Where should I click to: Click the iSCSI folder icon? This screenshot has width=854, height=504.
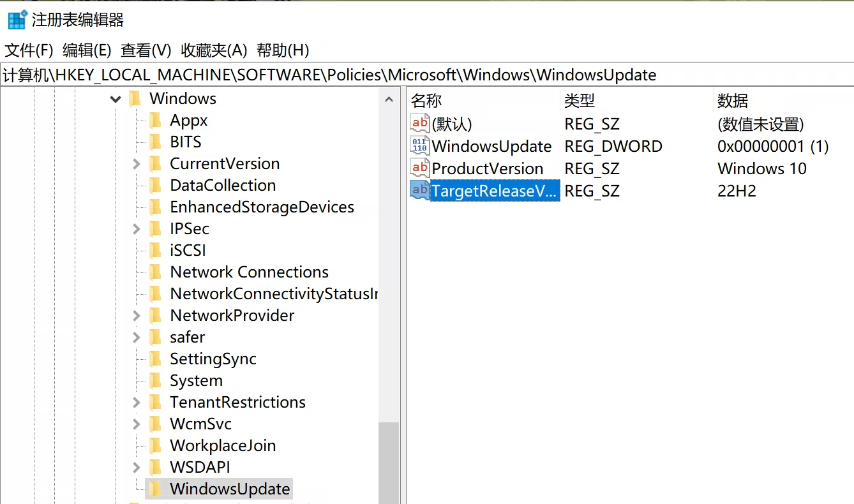point(155,250)
